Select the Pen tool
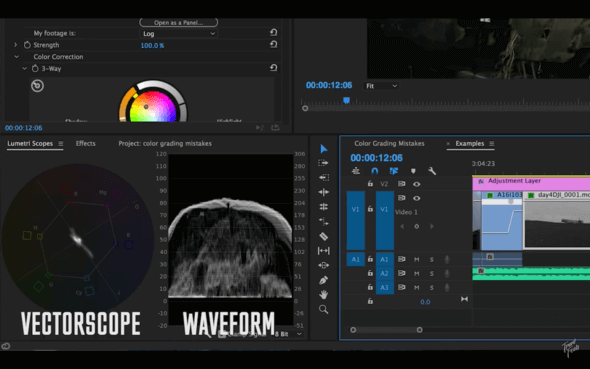The image size is (590, 369). pos(324,280)
